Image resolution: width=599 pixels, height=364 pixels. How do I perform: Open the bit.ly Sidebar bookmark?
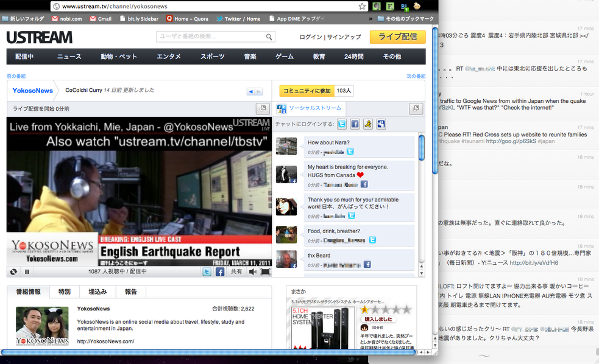click(139, 19)
